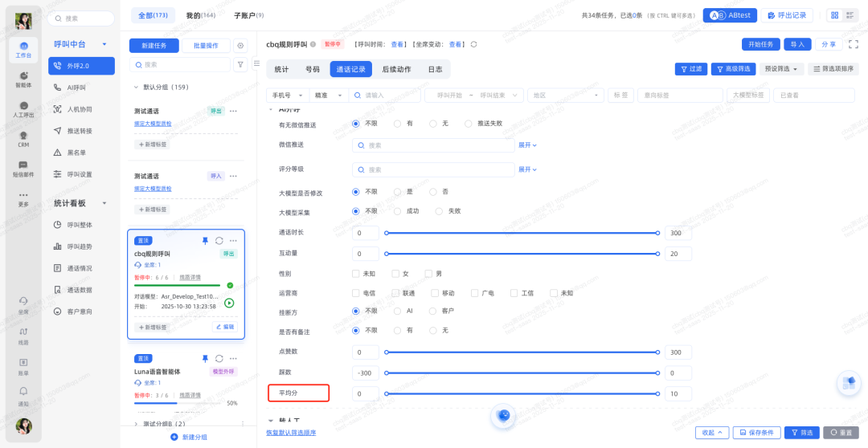Screen dimensions: 868x448
Task: Click the fullscreen expand icon at top right
Action: (x=853, y=45)
